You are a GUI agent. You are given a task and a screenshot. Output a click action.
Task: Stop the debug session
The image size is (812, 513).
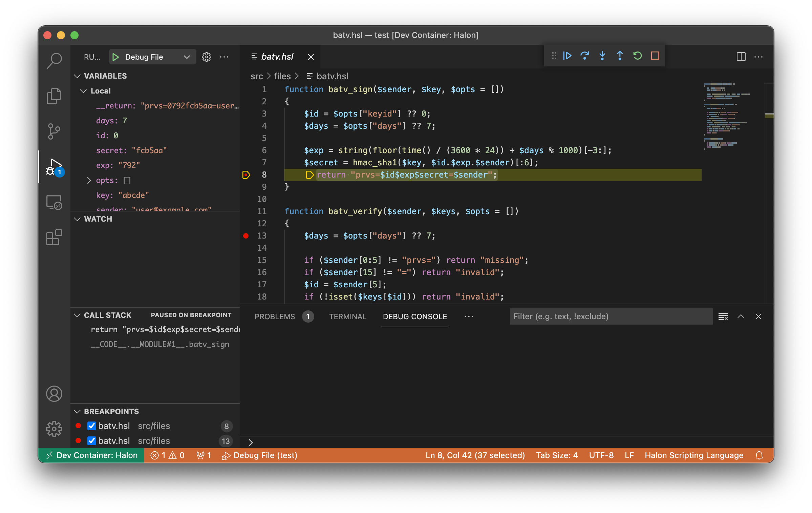[655, 56]
